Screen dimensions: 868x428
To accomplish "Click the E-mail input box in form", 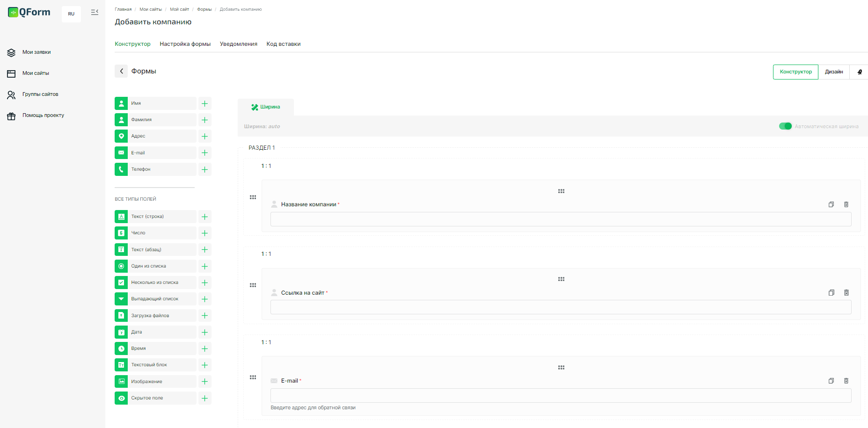I will point(561,396).
